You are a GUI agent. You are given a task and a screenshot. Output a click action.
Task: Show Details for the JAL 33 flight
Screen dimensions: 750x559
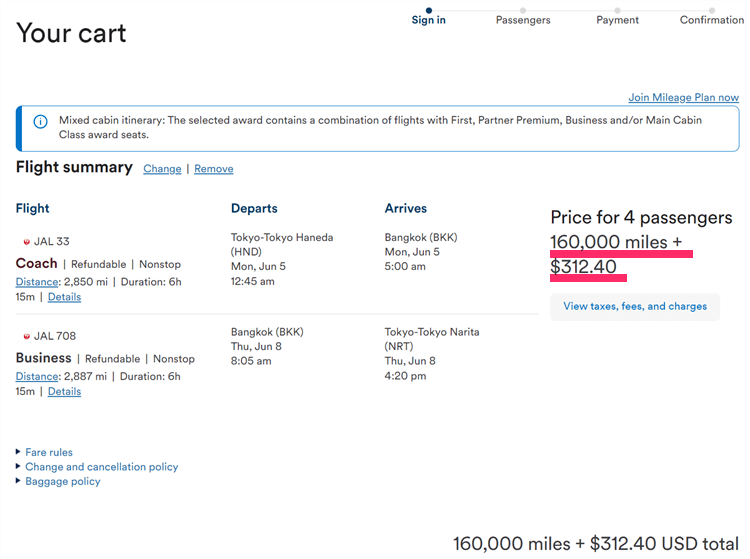(64, 297)
